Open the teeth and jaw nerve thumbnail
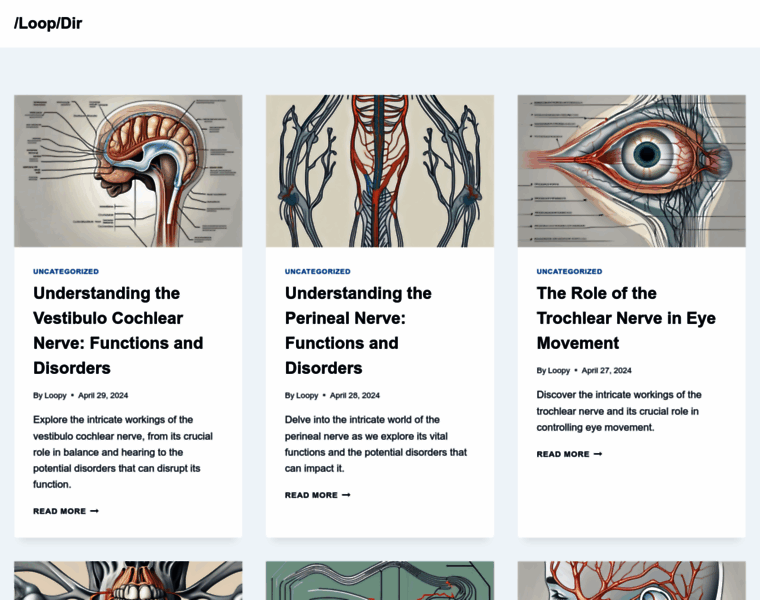This screenshot has width=760, height=600. 128,581
